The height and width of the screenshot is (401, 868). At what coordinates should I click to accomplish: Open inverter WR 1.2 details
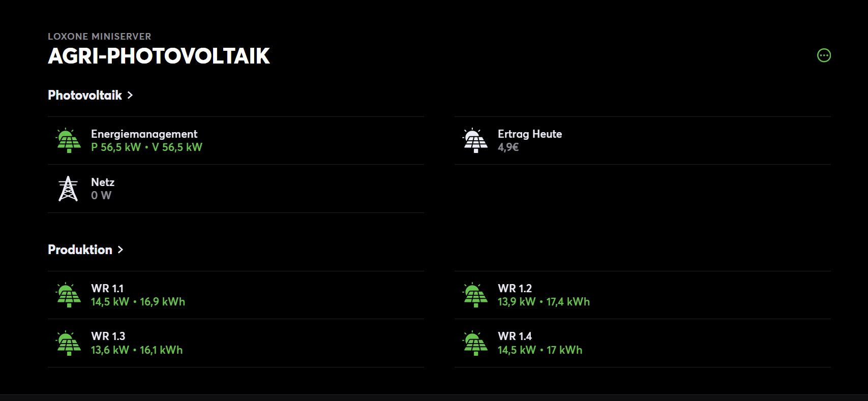(515, 289)
